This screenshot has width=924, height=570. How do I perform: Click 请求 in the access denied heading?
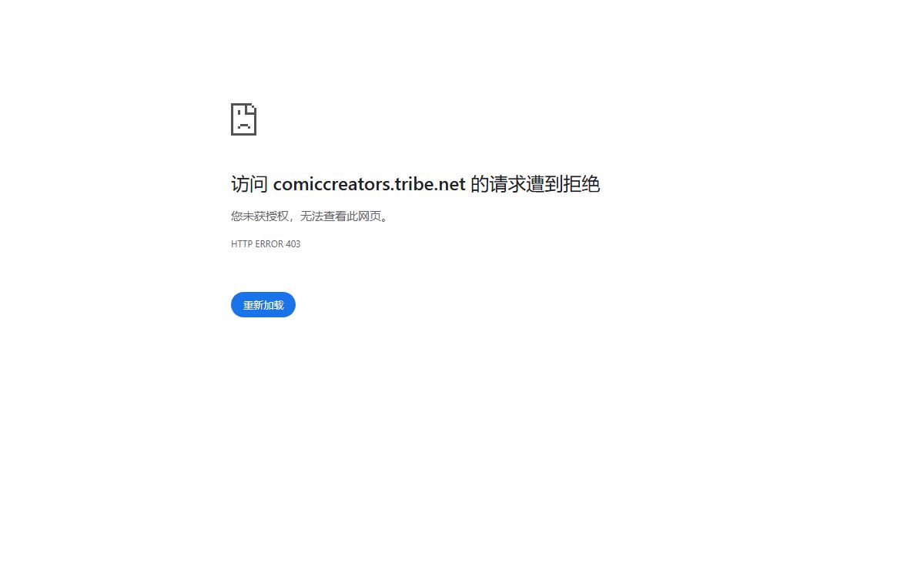pyautogui.click(x=507, y=184)
